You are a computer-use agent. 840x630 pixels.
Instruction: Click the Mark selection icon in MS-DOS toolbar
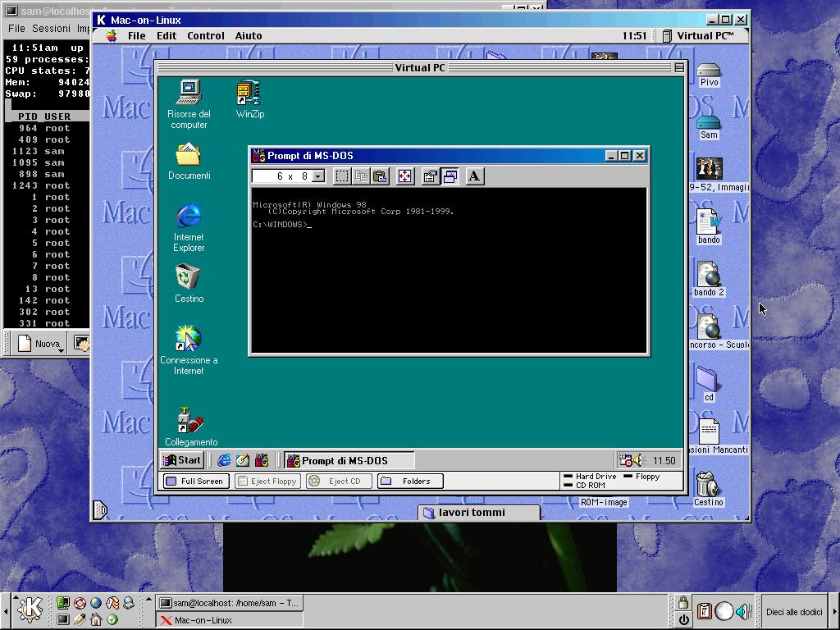342,176
